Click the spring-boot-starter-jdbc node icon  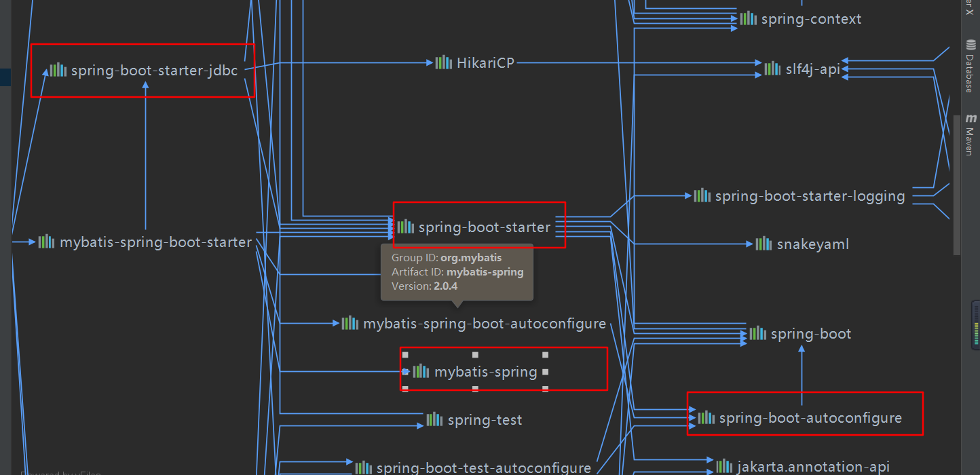click(58, 70)
